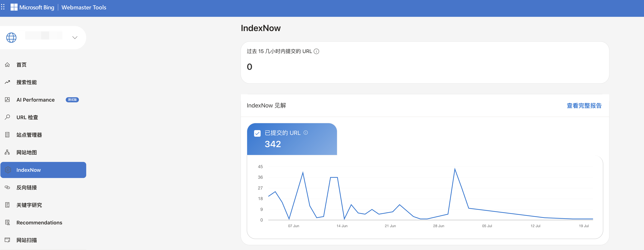The width and height of the screenshot is (644, 250).
Task: Click the 342 submitted URL count
Action: (x=273, y=144)
